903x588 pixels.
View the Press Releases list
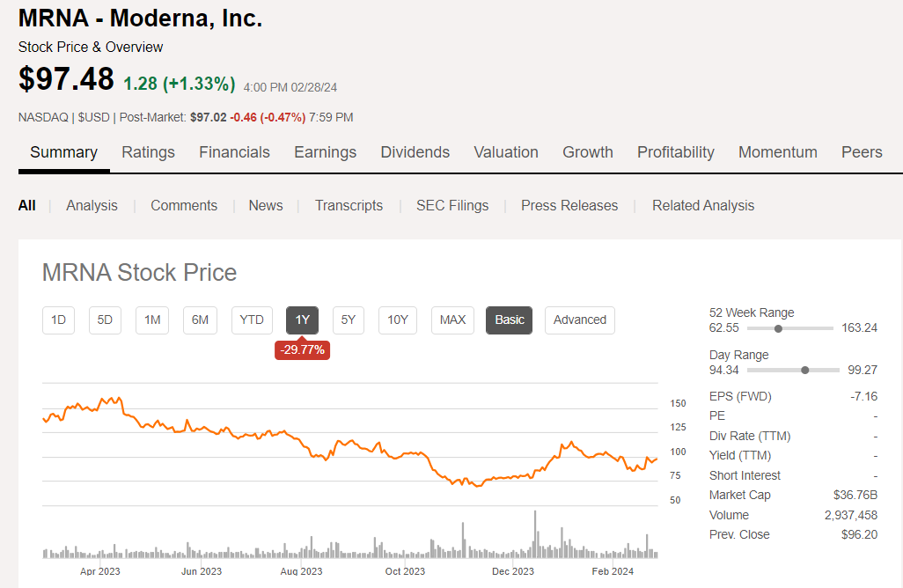coord(569,205)
